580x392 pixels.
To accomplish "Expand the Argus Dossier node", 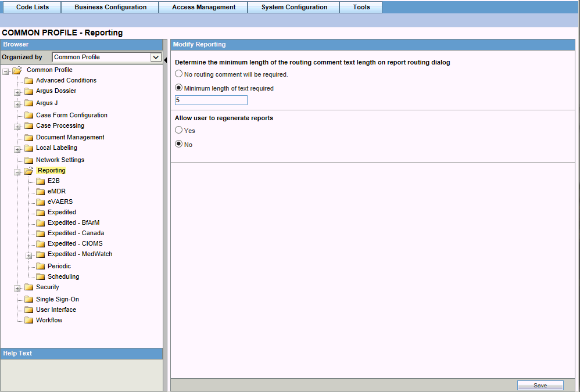I will pyautogui.click(x=17, y=92).
